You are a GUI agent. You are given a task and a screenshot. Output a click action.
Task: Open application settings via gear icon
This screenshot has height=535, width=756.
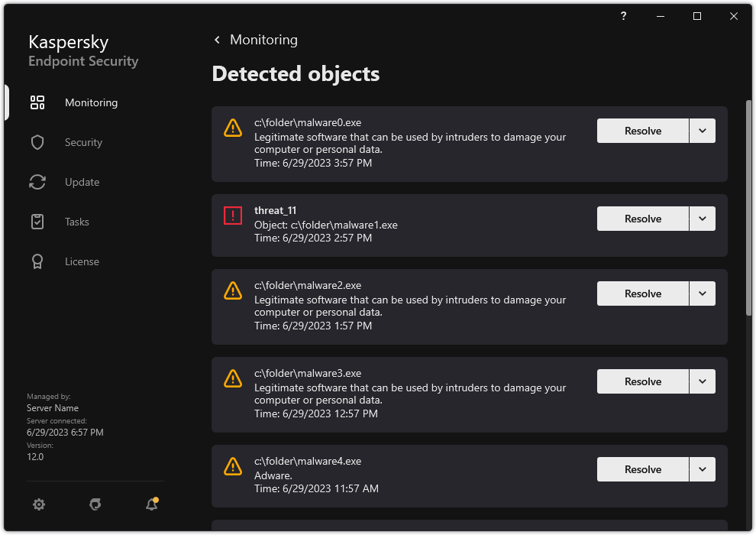(38, 504)
